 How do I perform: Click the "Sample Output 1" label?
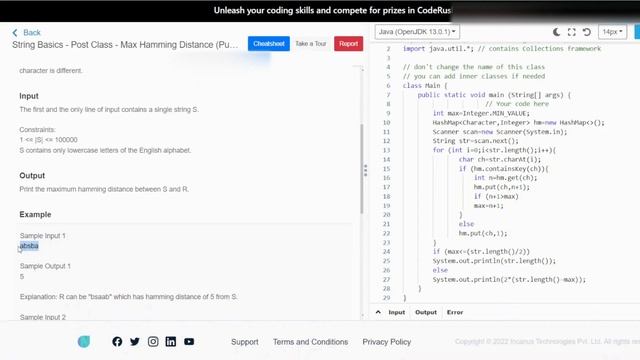pos(45,266)
